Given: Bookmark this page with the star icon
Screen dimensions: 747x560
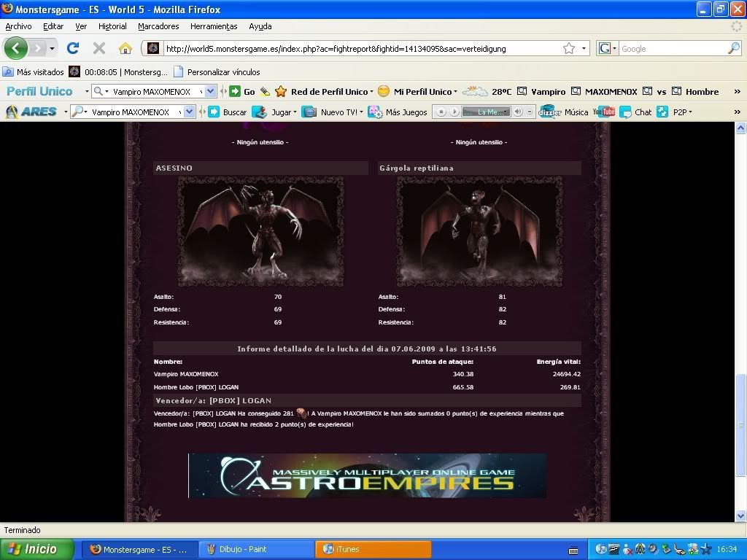Looking at the screenshot, I should [569, 48].
